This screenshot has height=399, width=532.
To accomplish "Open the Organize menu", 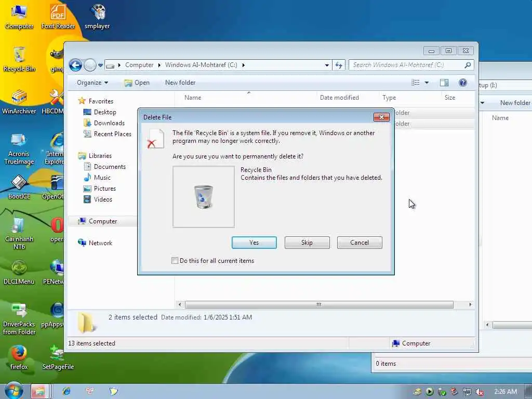I will 92,83.
